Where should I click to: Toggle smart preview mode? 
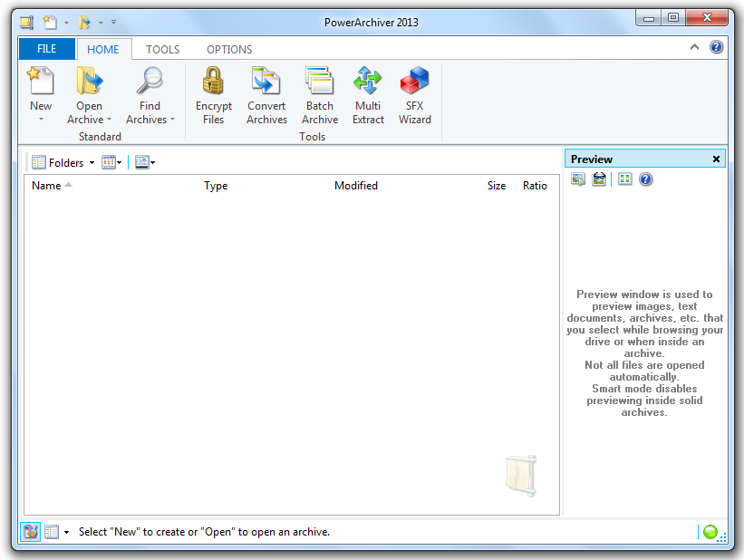[x=598, y=179]
